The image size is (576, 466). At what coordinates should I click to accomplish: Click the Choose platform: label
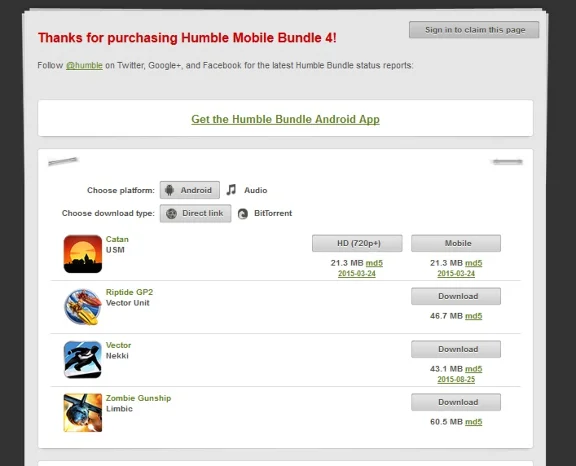click(x=121, y=190)
